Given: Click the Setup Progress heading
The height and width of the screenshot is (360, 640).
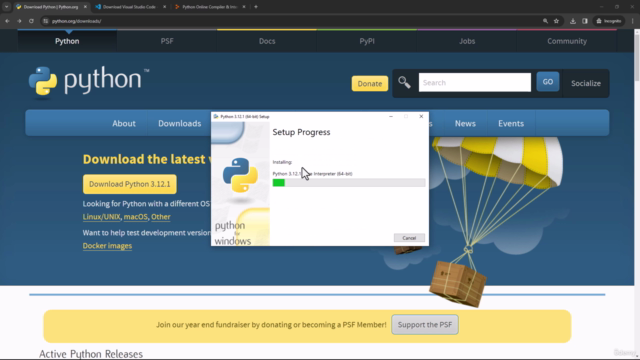Looking at the screenshot, I should 301,132.
